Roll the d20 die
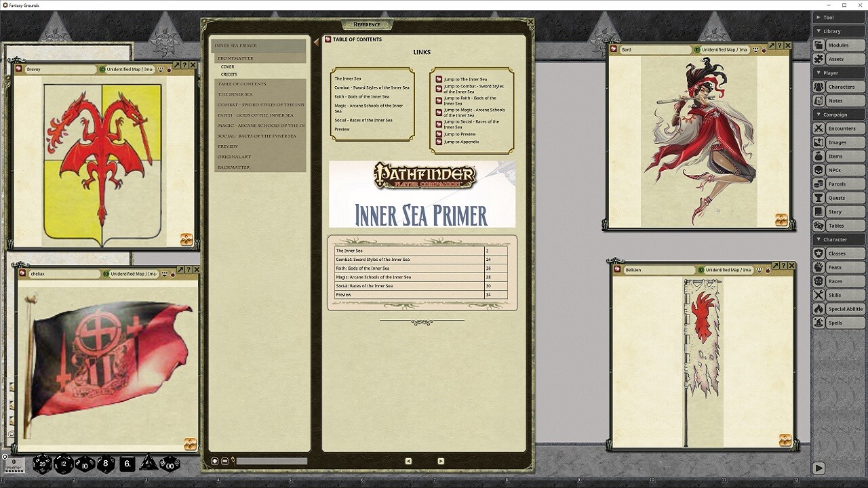 42,463
